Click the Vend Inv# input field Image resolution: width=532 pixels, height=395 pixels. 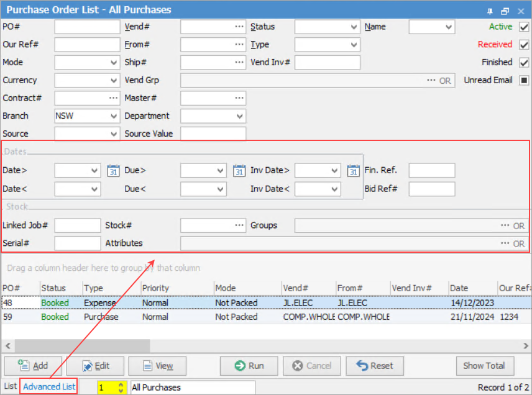328,62
